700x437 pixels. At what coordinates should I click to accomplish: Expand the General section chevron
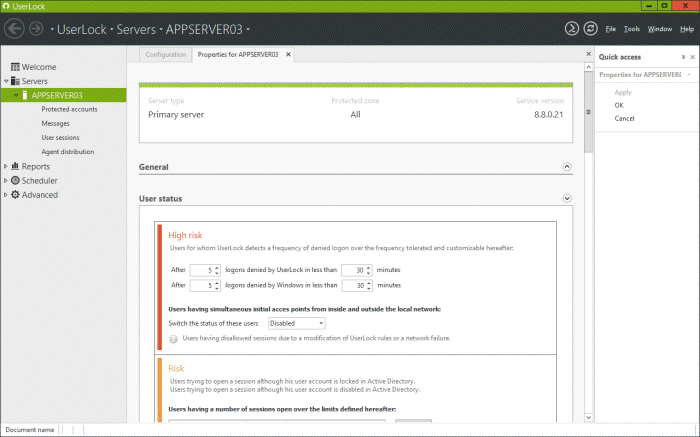coord(567,166)
